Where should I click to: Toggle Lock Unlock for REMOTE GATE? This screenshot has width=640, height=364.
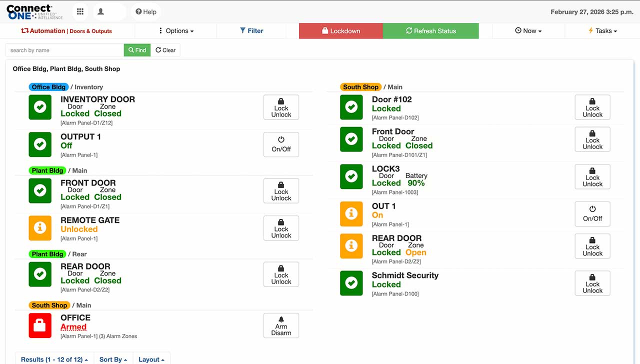click(281, 228)
